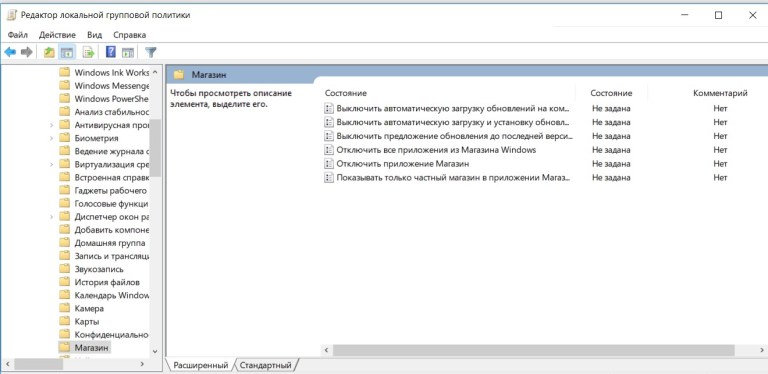Click folder icon next to Windows Ink Workspace
The image size is (768, 374).
click(64, 72)
